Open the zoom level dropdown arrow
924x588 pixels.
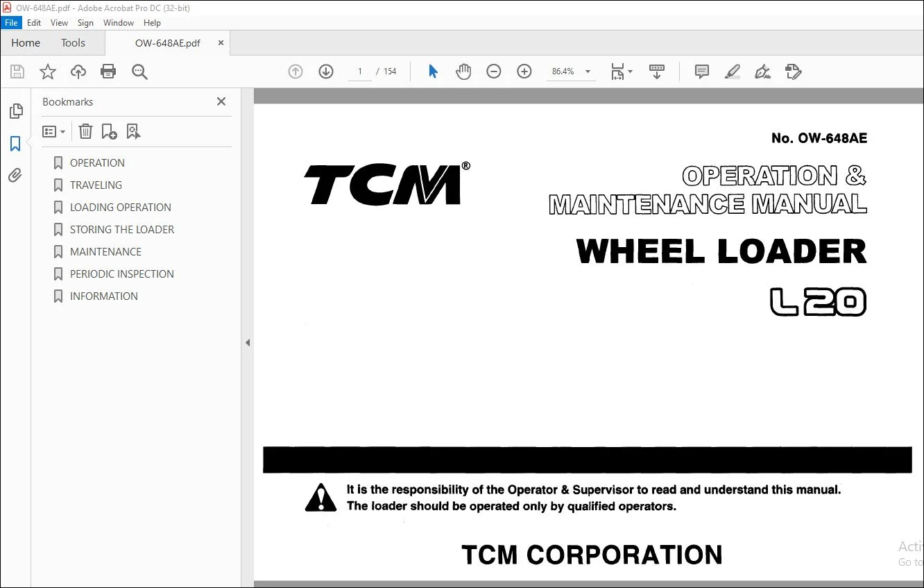click(x=588, y=72)
